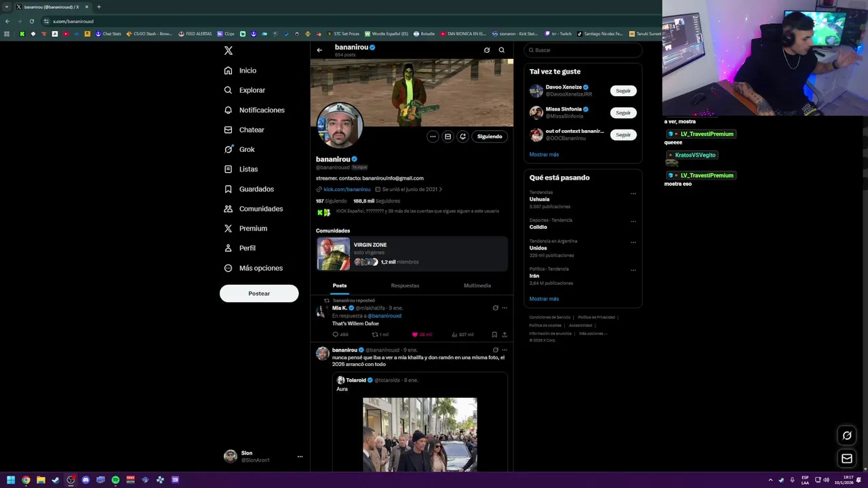Open Grok from the sidebar
Image resolution: width=868 pixels, height=488 pixels.
coord(239,149)
